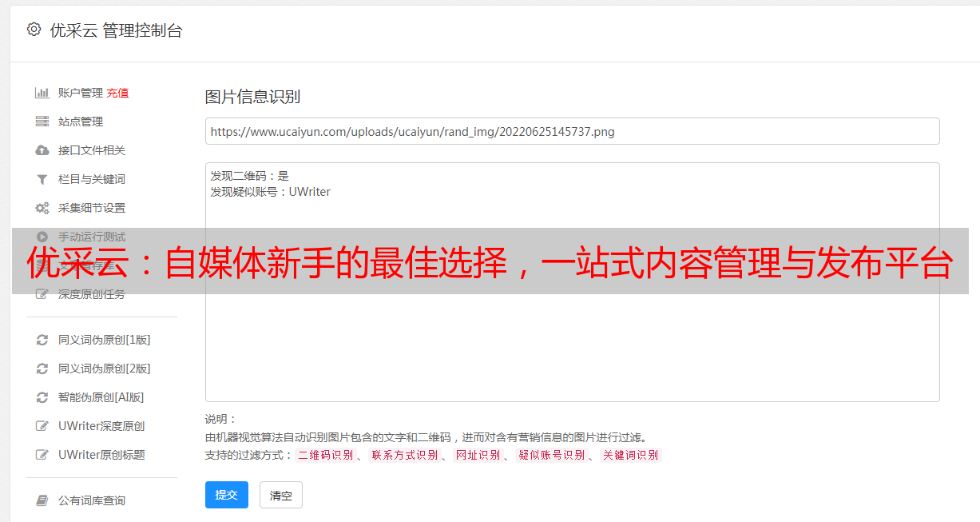Select 手动运行测试
980x522 pixels.
92,237
